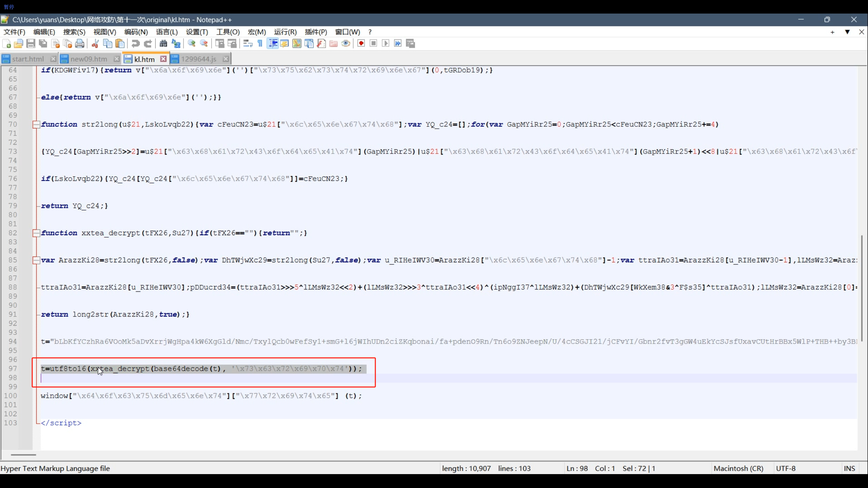Click the vertical scrollbar thumb

click(861, 288)
